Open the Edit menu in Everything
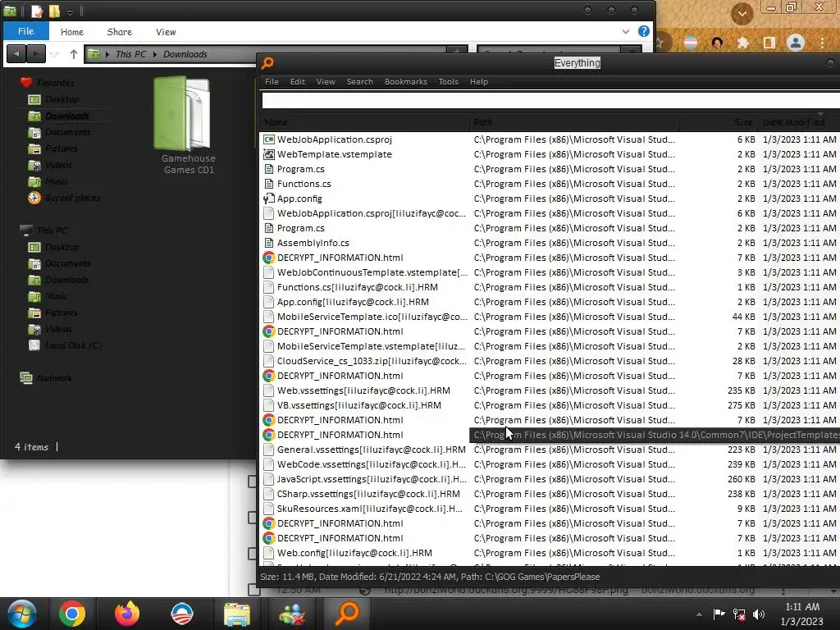 click(x=297, y=82)
